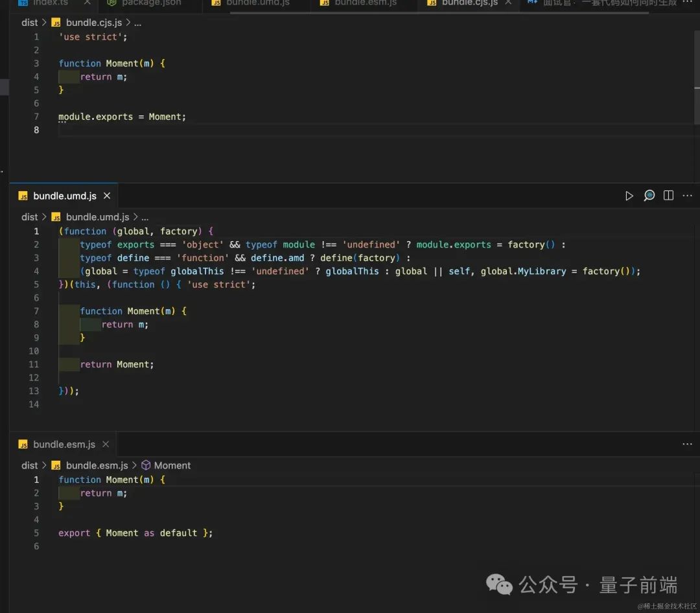Close the bundle.esm.js tab in the bottom group
The image size is (700, 613).
coord(106,445)
